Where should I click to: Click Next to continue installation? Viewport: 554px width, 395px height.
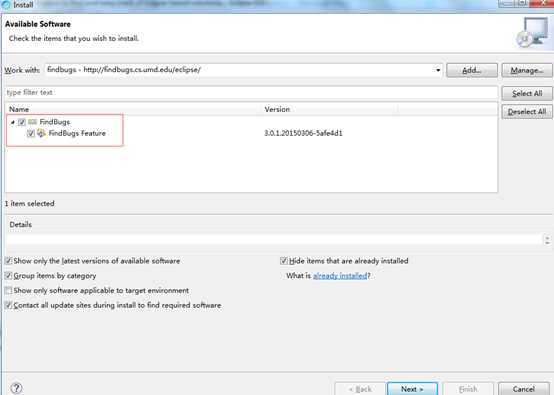click(x=412, y=389)
